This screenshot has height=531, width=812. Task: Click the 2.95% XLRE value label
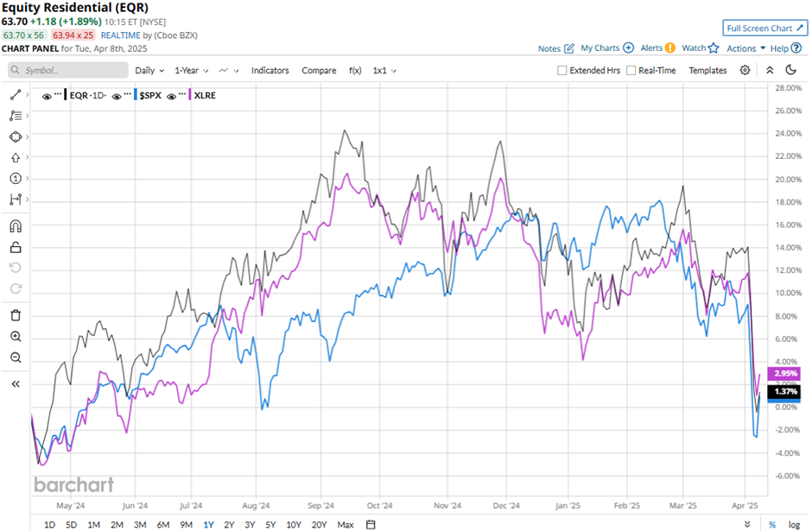784,373
